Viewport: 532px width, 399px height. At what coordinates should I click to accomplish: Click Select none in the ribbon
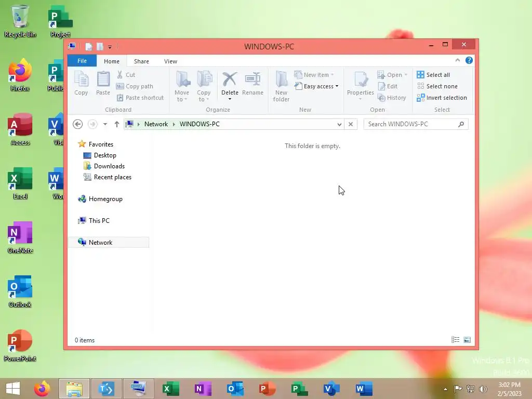click(437, 86)
